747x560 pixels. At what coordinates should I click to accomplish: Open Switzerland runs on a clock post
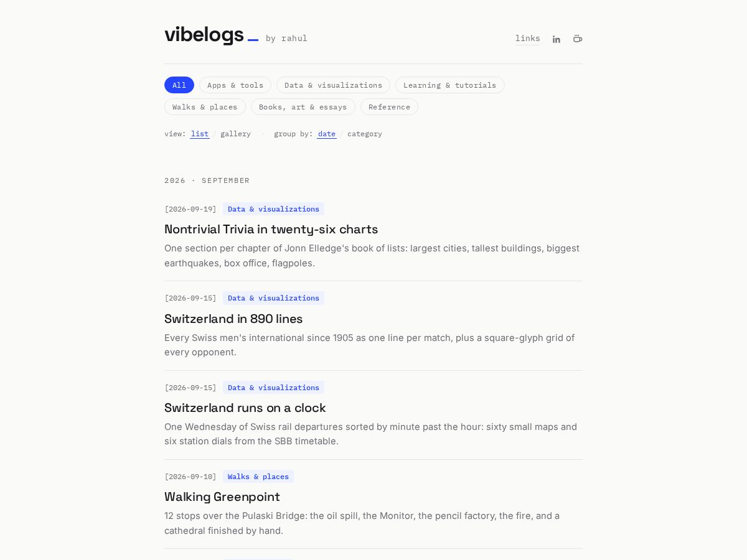pos(245,408)
